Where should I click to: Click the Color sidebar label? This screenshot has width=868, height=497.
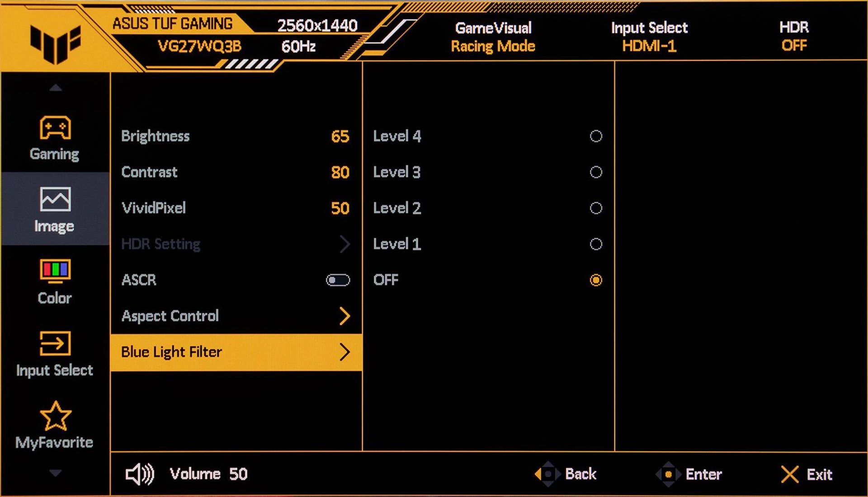[x=55, y=298]
